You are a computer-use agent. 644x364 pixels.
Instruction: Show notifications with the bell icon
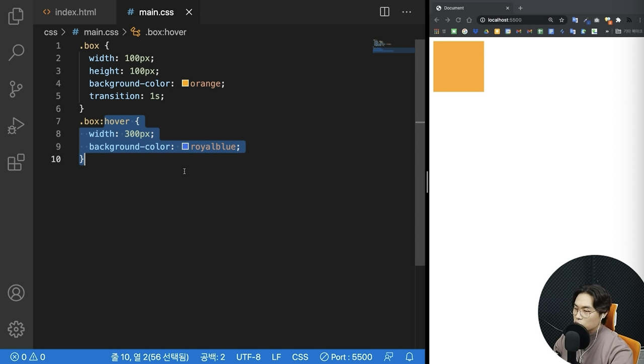tap(410, 357)
